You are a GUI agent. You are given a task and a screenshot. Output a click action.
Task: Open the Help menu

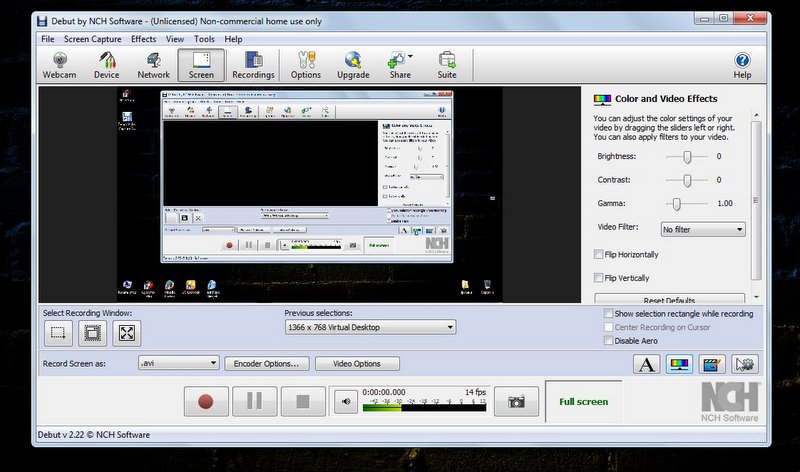click(233, 39)
